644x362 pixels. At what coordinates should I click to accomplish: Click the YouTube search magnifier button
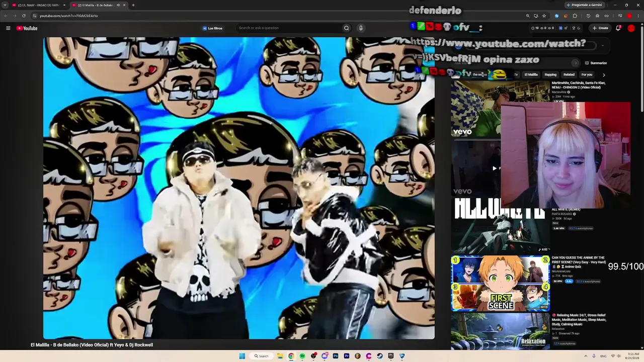tap(346, 28)
